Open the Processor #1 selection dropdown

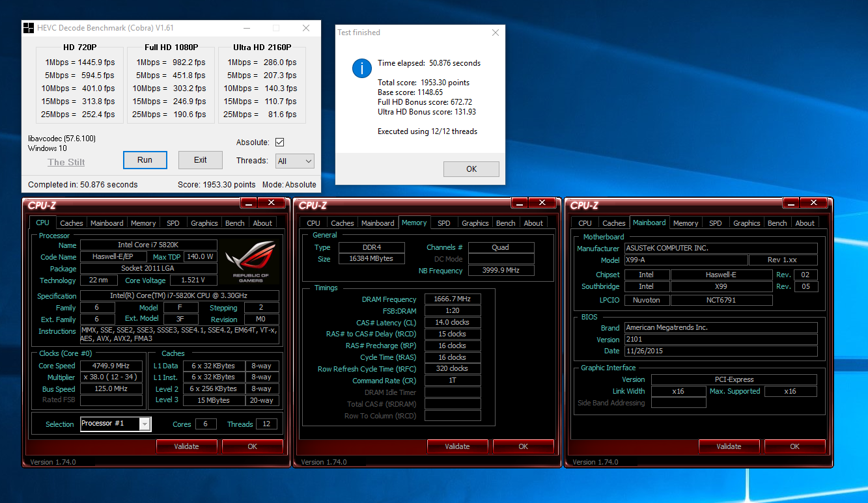[x=115, y=424]
